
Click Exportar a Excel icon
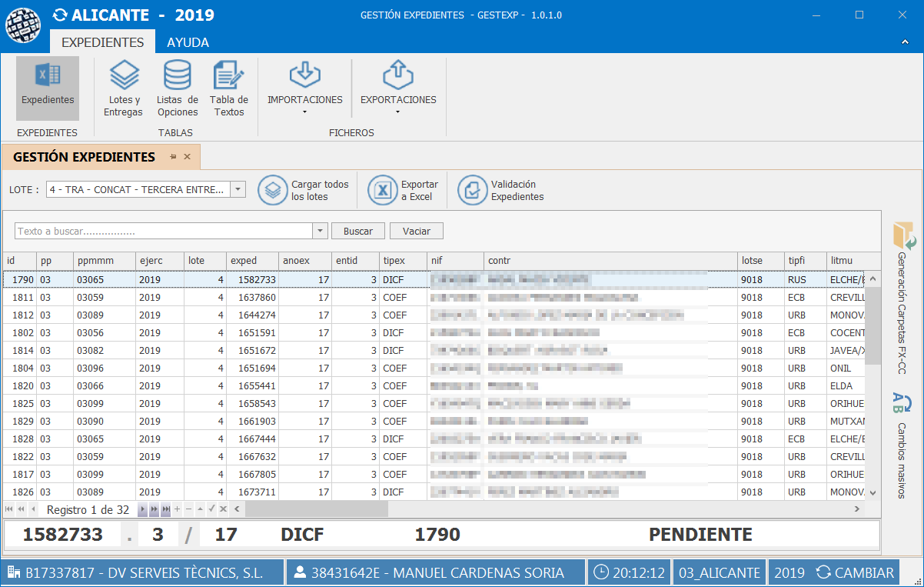[382, 190]
